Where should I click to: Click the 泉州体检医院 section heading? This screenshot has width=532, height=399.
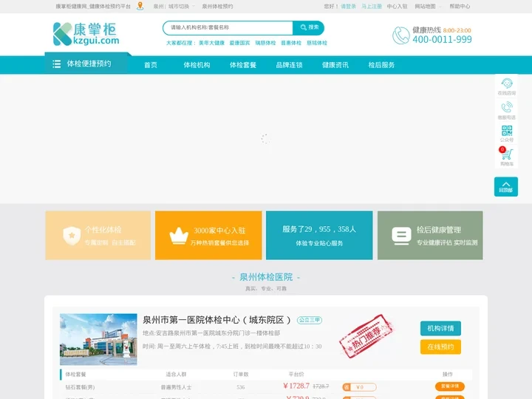pos(266,277)
